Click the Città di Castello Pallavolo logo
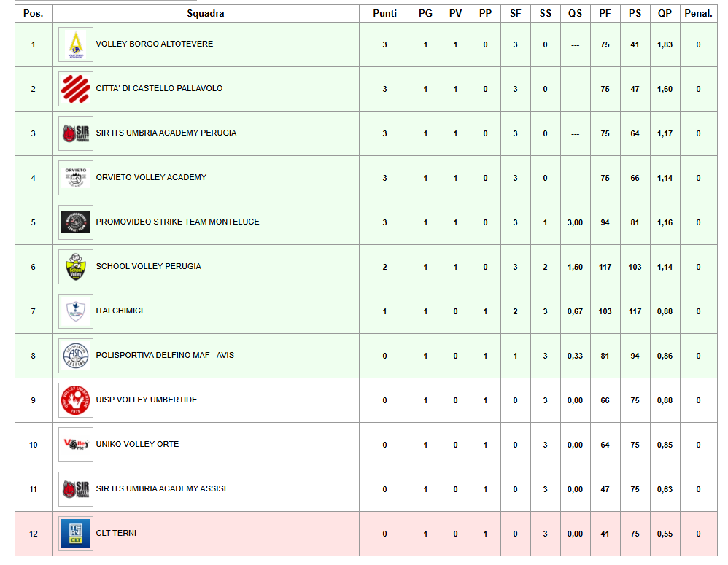 click(76, 89)
